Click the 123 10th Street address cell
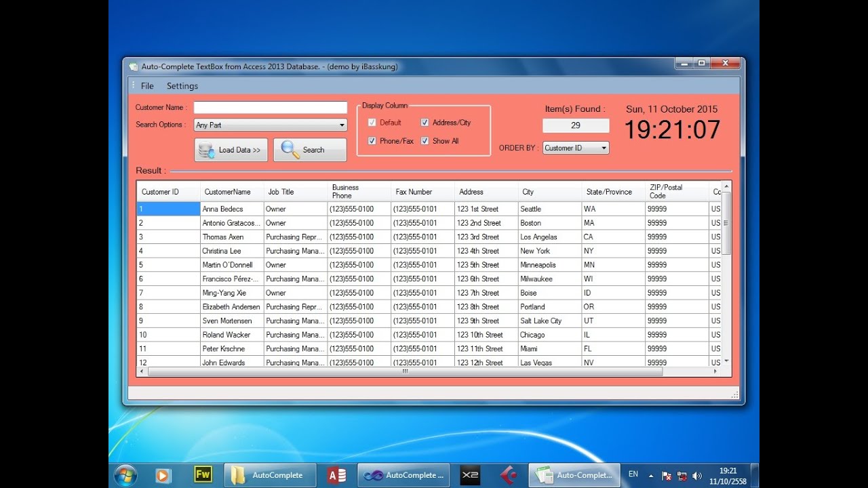This screenshot has width=868, height=488. coord(487,335)
